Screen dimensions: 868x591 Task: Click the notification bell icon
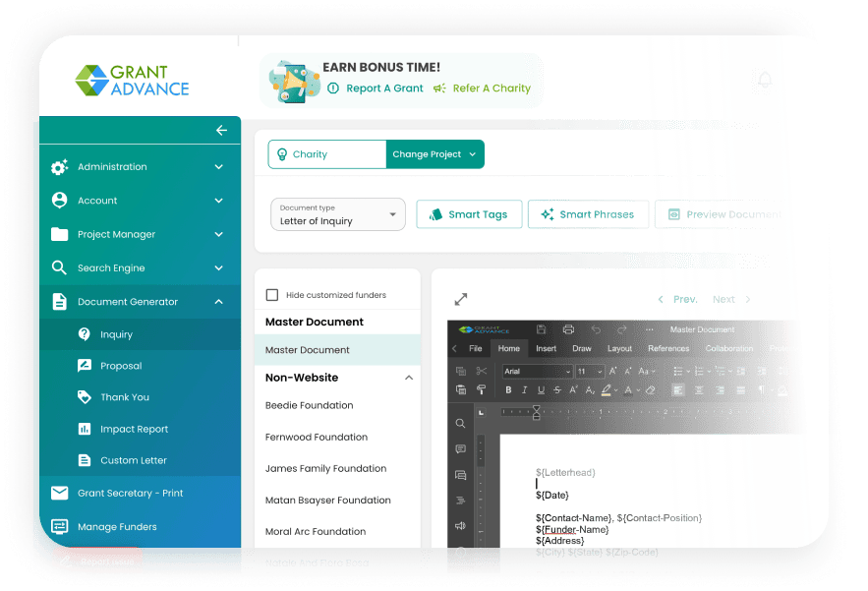(765, 81)
